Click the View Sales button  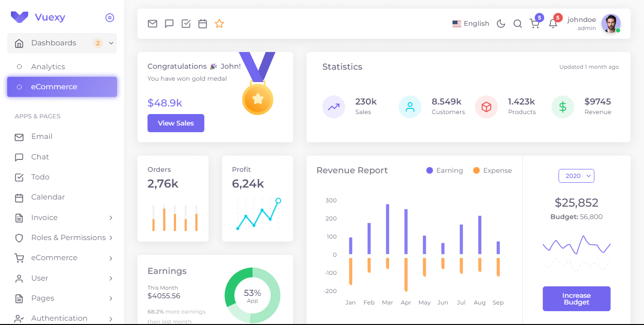[x=176, y=123]
